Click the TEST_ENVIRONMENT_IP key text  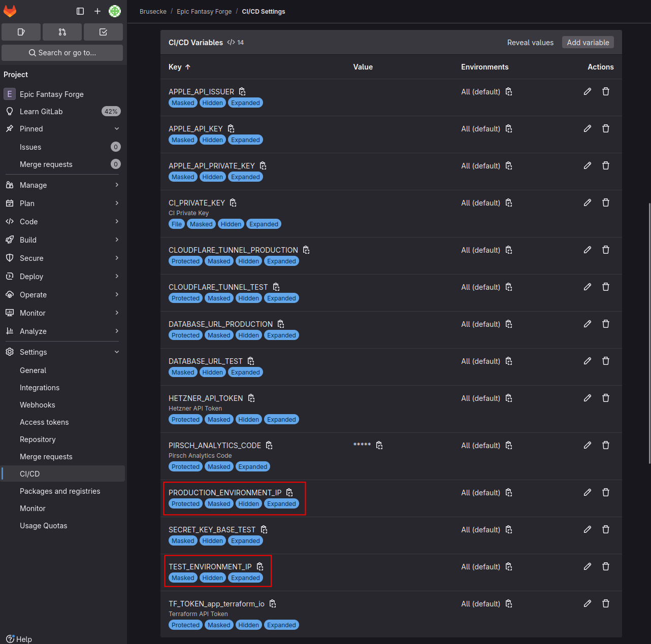point(210,567)
